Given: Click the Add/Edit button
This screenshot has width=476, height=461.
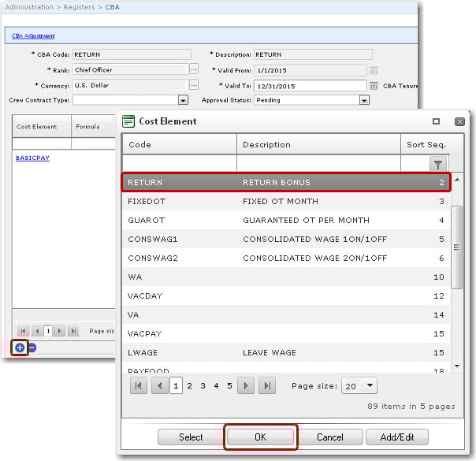Looking at the screenshot, I should click(398, 437).
